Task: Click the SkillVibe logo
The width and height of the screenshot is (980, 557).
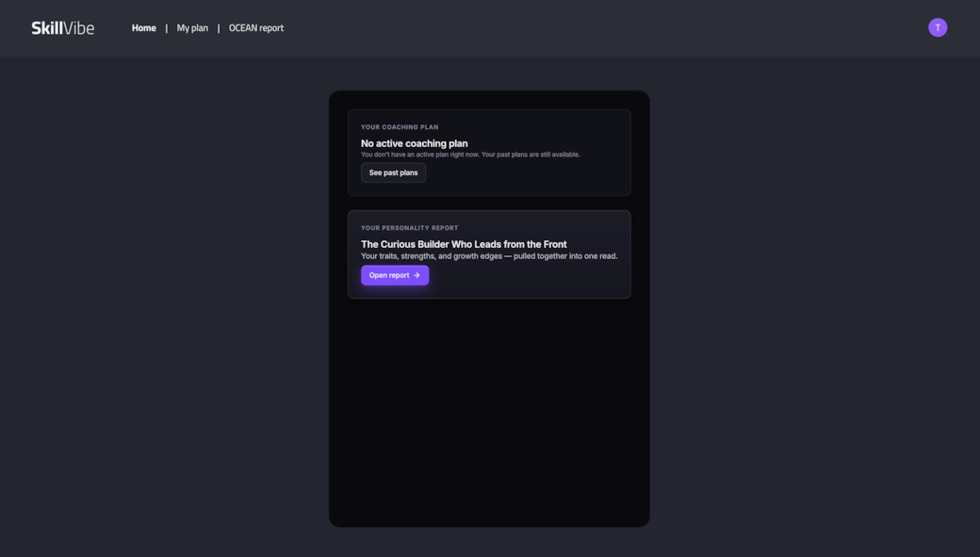Action: coord(62,28)
